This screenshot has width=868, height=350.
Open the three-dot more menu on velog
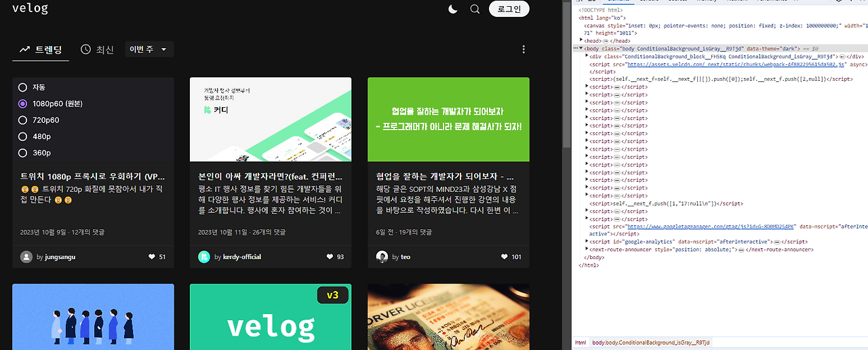tap(524, 50)
